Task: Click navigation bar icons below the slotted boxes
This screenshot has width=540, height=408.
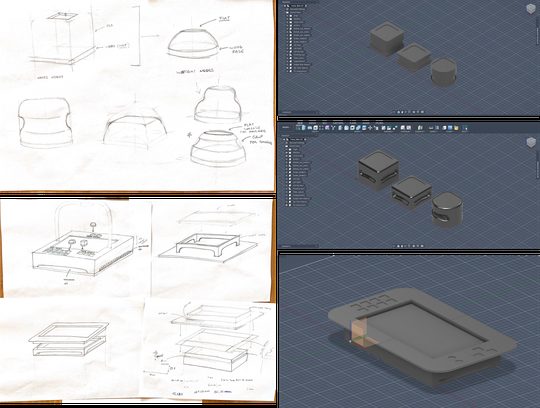Action: pyautogui.click(x=410, y=246)
